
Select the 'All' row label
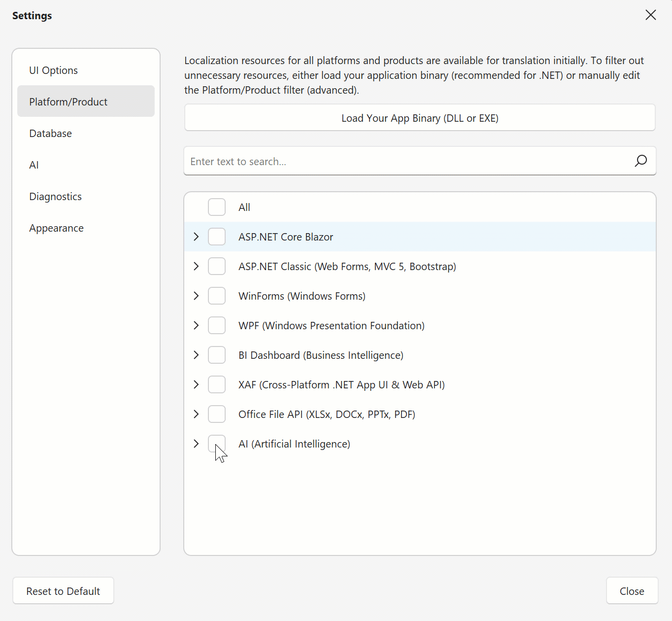244,207
